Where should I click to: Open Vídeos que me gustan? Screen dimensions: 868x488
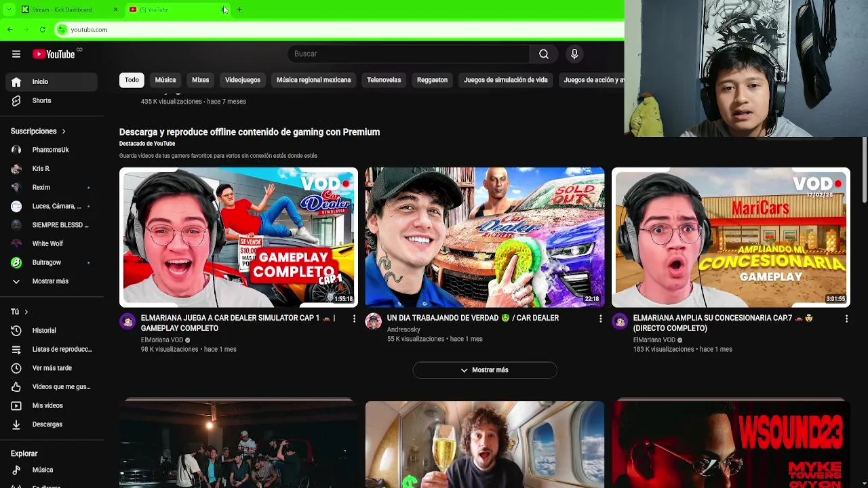(52, 387)
